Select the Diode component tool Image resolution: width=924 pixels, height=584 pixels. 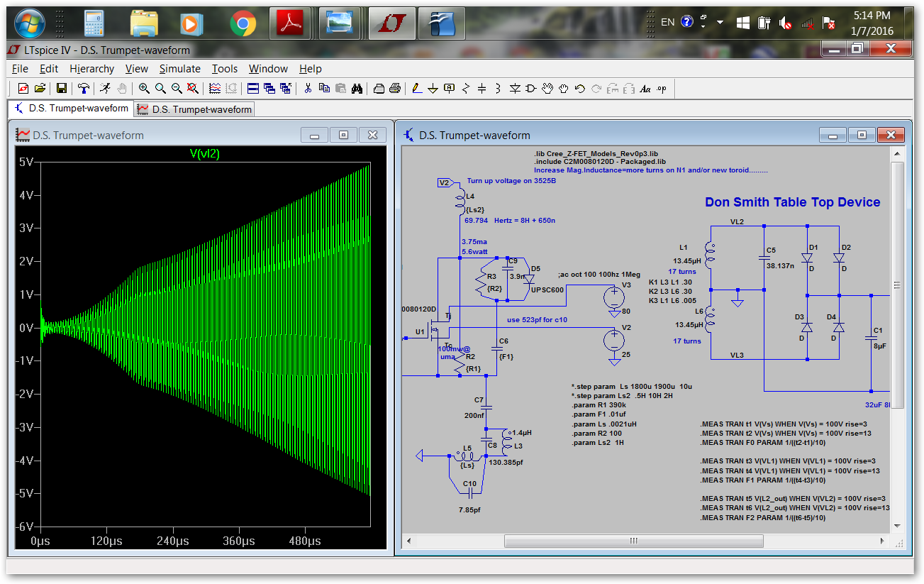(515, 89)
